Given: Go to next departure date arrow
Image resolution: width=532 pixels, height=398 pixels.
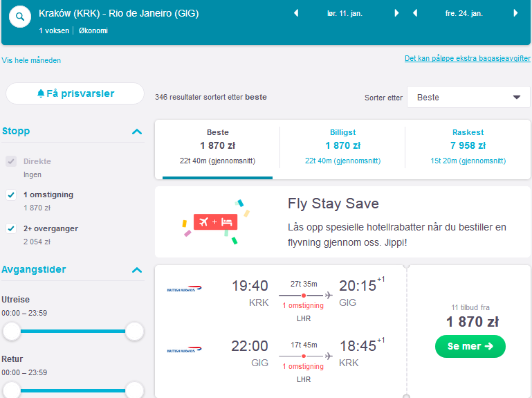Looking at the screenshot, I should (x=396, y=13).
